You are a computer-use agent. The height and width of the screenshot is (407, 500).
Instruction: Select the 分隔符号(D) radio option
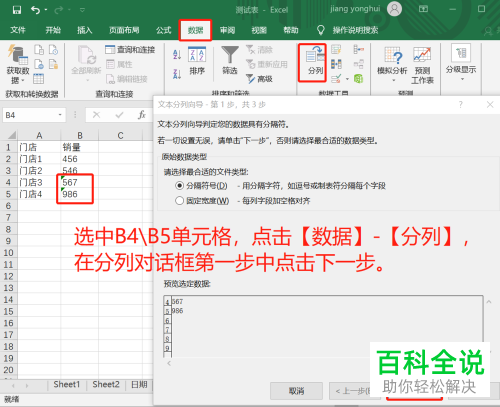(179, 186)
